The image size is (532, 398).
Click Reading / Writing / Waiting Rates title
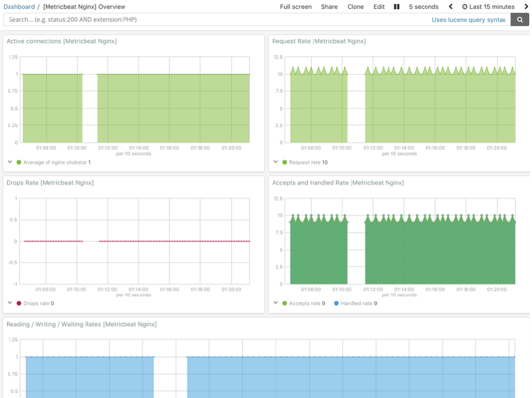tap(82, 324)
